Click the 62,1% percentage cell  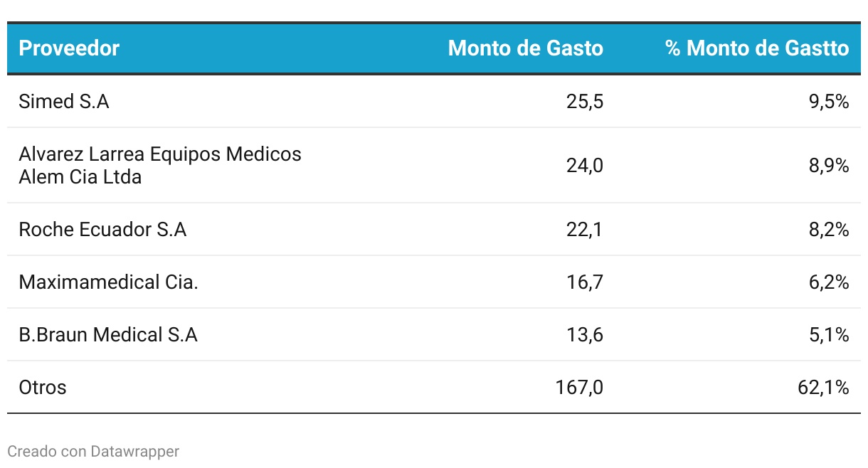tap(824, 388)
